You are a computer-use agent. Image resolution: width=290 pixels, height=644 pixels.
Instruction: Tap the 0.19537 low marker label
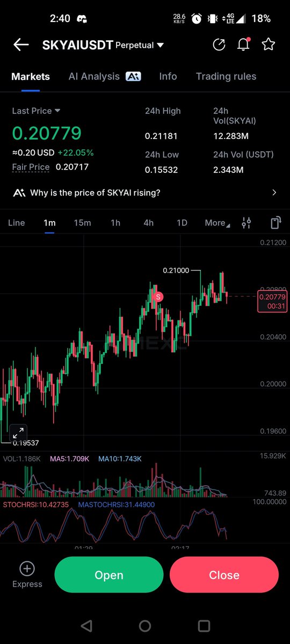25,443
